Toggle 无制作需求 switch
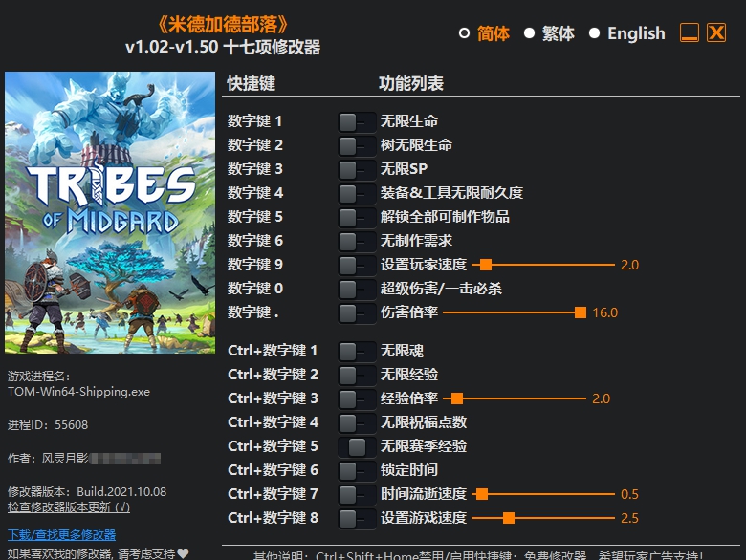Screen dimensions: 746x560 tap(357, 242)
